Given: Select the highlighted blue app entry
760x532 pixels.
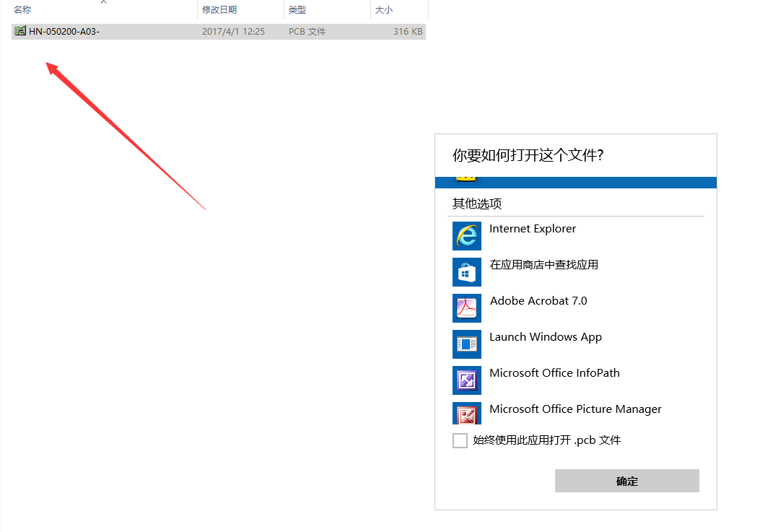Looking at the screenshot, I should [x=576, y=183].
